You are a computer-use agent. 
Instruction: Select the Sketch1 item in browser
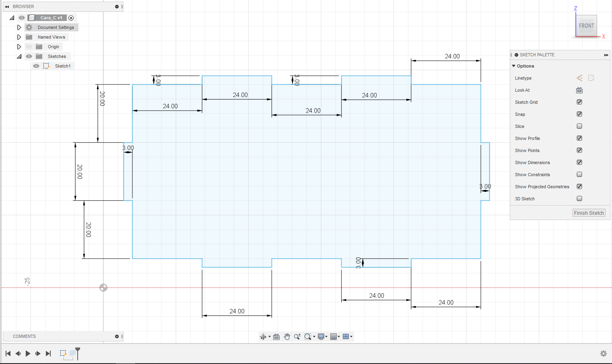pyautogui.click(x=63, y=66)
